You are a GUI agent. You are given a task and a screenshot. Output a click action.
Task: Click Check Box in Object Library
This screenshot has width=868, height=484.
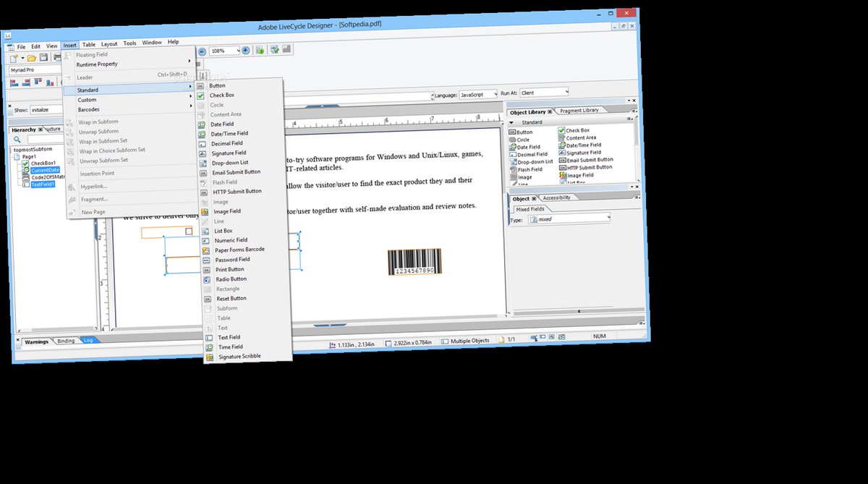pos(574,130)
